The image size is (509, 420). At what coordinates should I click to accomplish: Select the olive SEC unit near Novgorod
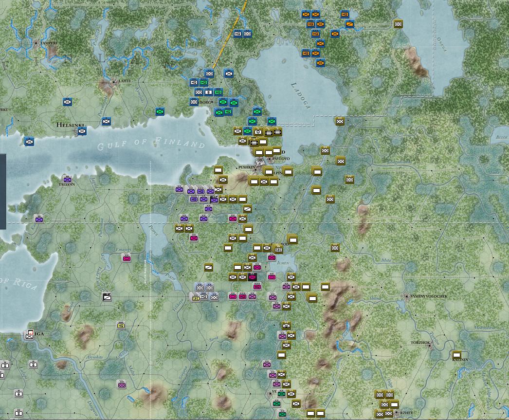(x=278, y=250)
